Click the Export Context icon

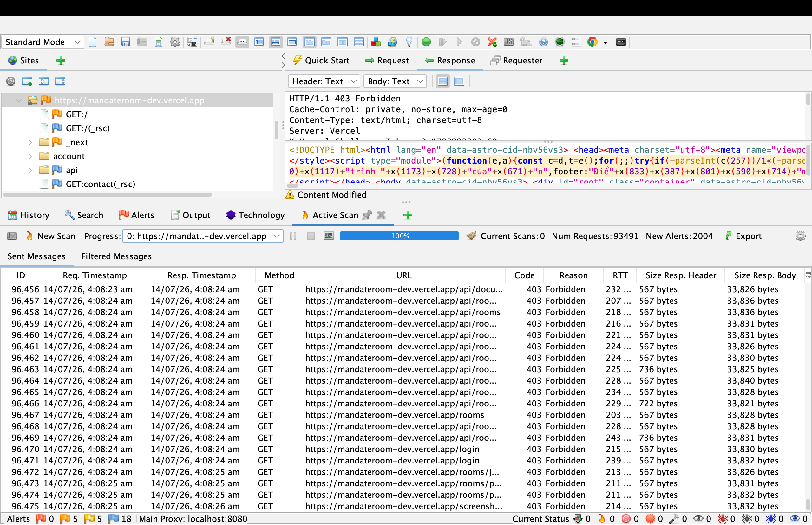60,81
